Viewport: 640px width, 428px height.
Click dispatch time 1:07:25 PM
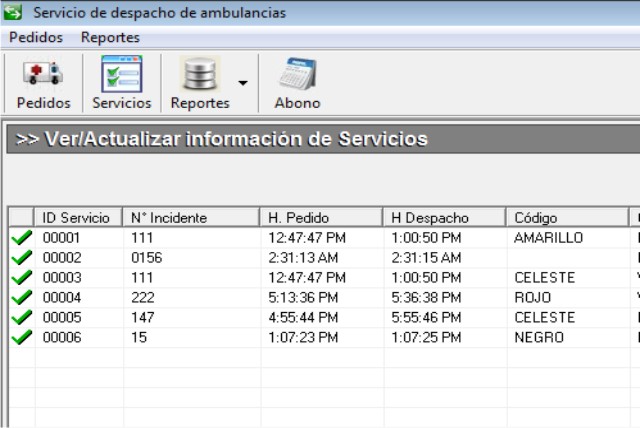click(426, 337)
